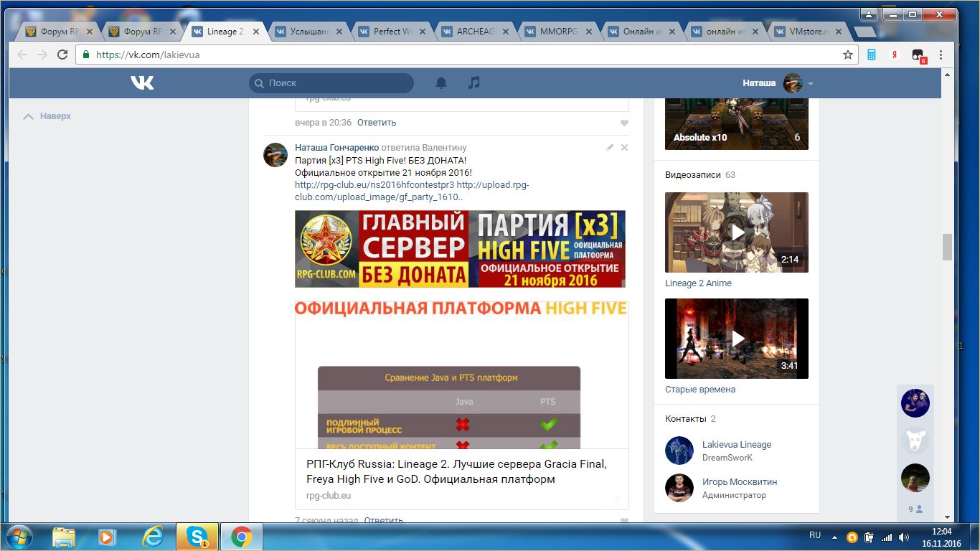
Task: Switch to the first Форум RPG tab
Action: click(x=60, y=32)
